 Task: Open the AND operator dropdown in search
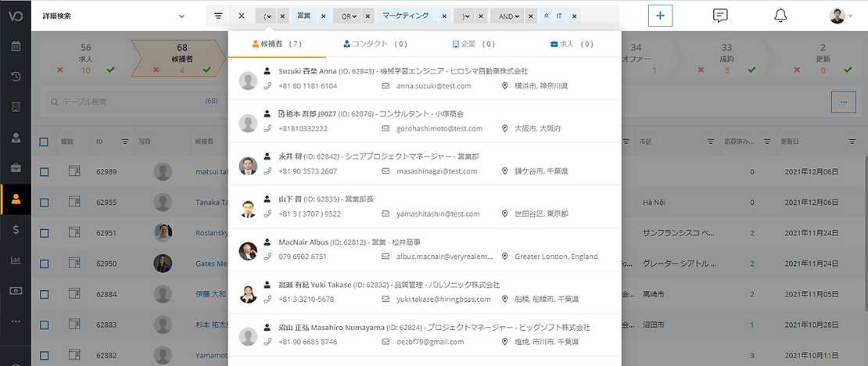[511, 16]
